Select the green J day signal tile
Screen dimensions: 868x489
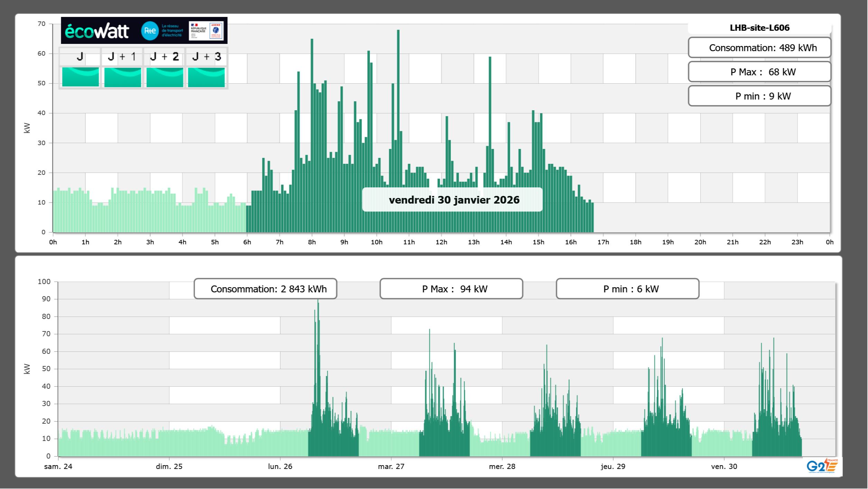tap(80, 77)
